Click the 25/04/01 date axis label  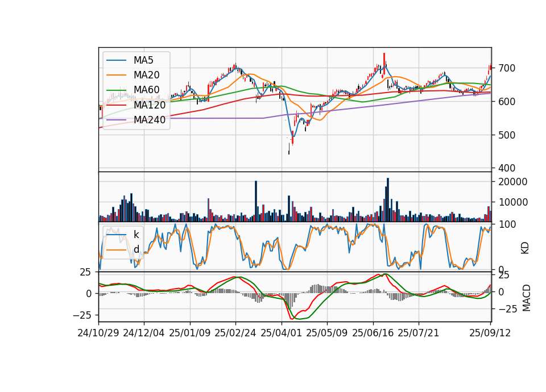[281, 333]
